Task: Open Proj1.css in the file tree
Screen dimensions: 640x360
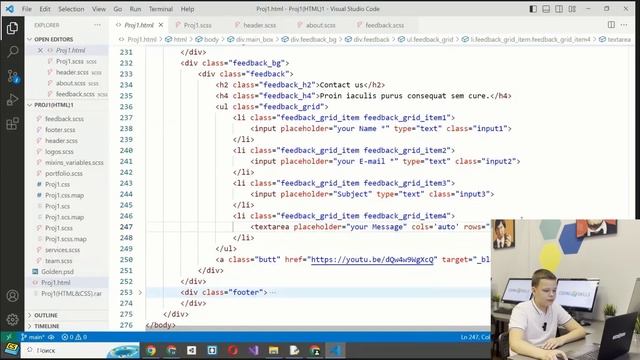Action: (x=57, y=184)
